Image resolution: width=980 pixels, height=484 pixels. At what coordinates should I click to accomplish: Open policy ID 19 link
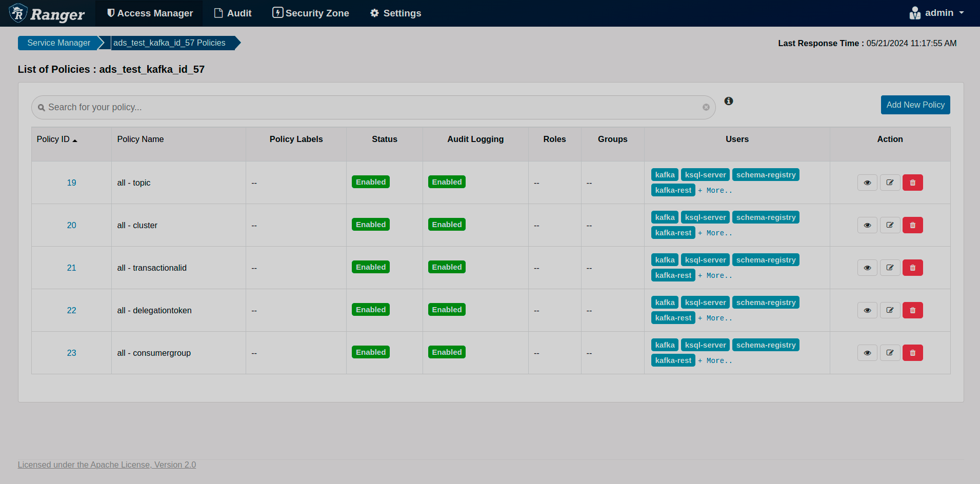[x=71, y=183]
